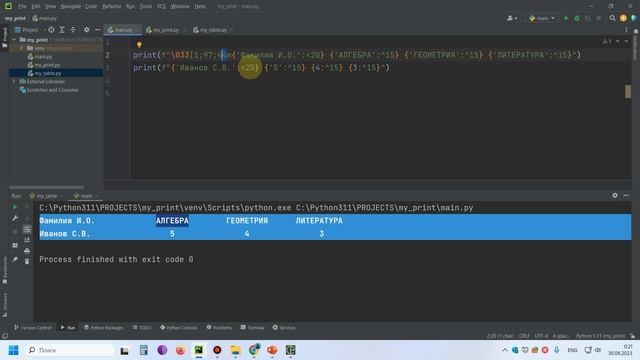The width and height of the screenshot is (640, 360).
Task: Open the user account icon menu
Action: click(x=512, y=18)
